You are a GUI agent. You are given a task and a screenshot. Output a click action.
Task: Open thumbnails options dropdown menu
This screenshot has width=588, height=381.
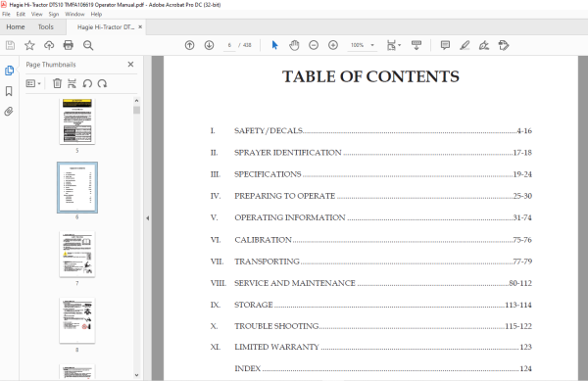pyautogui.click(x=33, y=83)
